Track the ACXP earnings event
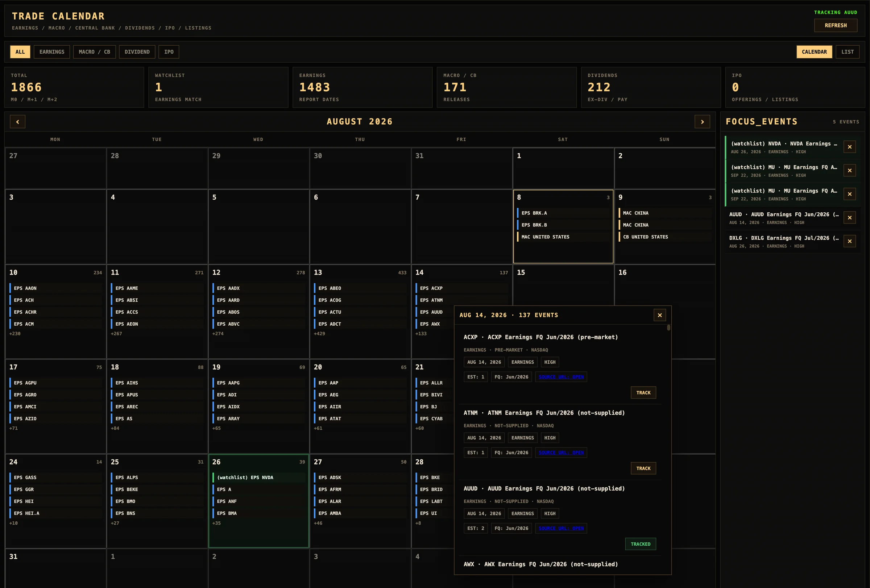Screen dimensions: 870x588 point(643,392)
